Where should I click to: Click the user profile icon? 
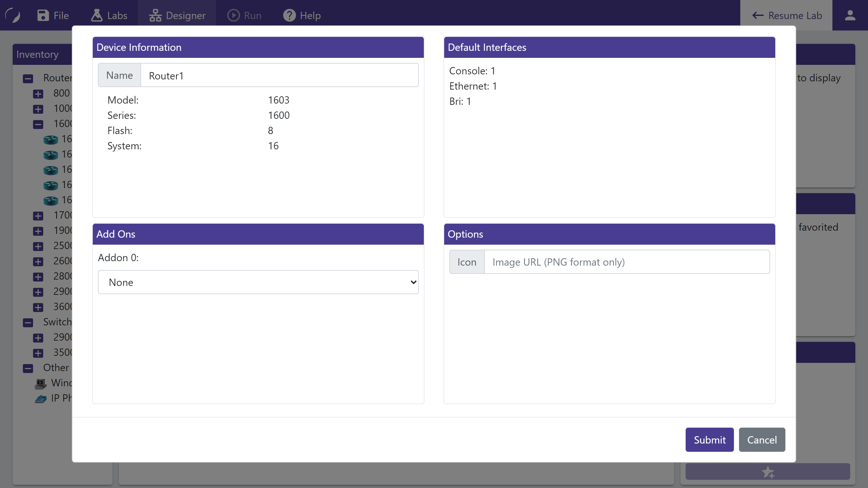(850, 15)
